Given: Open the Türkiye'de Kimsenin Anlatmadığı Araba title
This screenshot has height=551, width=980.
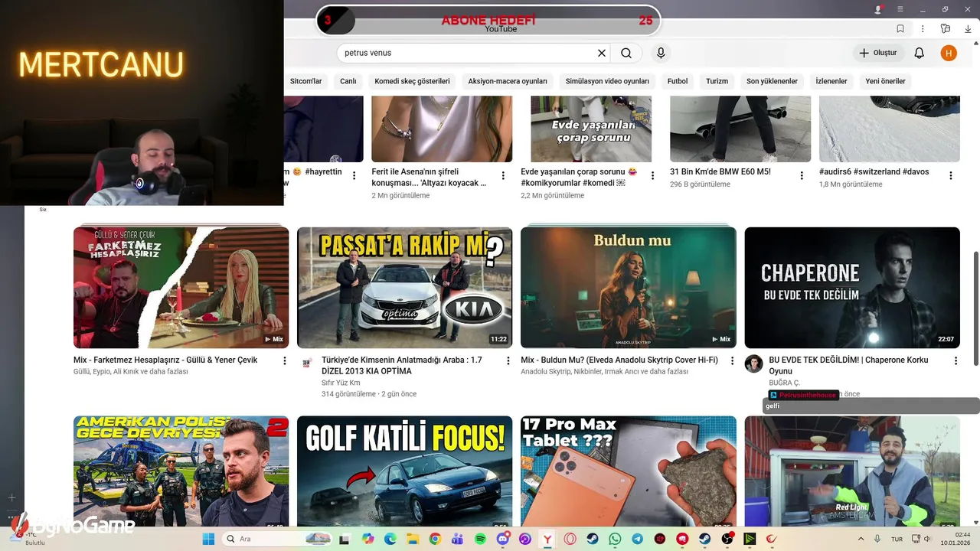Looking at the screenshot, I should [x=402, y=365].
